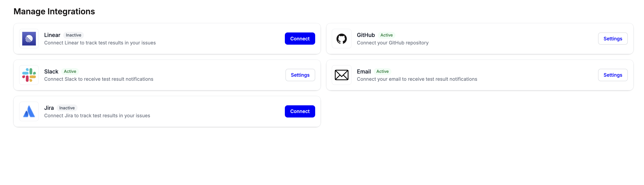Click the Email description text
Viewport: 644px width, 185px height.
[x=417, y=79]
